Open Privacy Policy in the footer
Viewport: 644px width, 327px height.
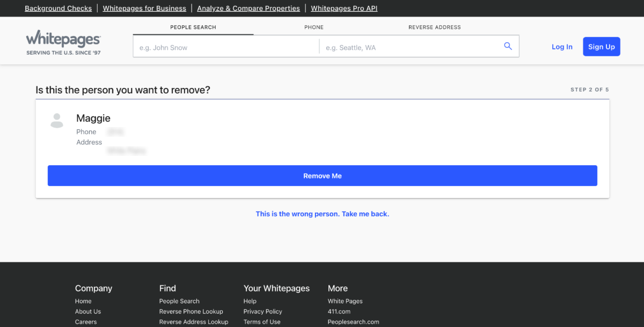(262, 311)
